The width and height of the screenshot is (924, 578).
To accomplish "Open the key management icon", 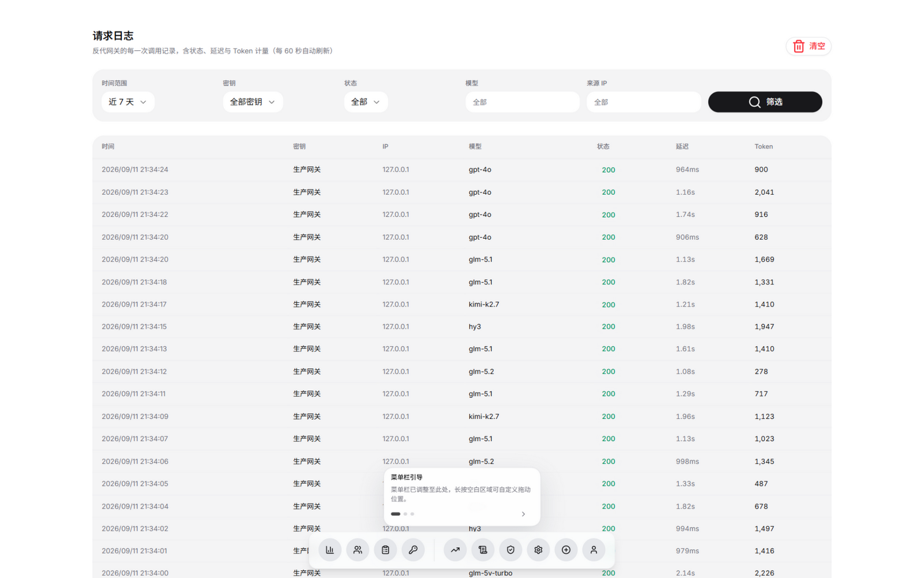I will click(x=413, y=550).
